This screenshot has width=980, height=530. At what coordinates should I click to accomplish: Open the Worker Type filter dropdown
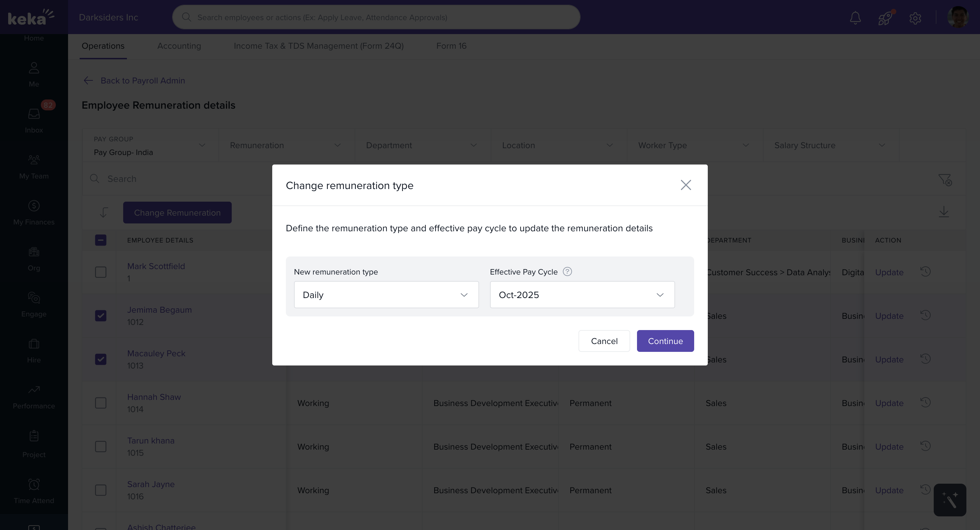point(694,145)
